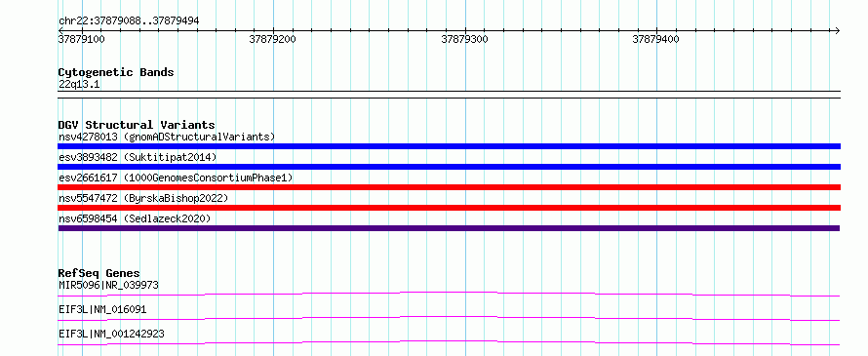Open EIF3L|NM_016091 gene label
The height and width of the screenshot is (356, 868).
[x=102, y=309]
